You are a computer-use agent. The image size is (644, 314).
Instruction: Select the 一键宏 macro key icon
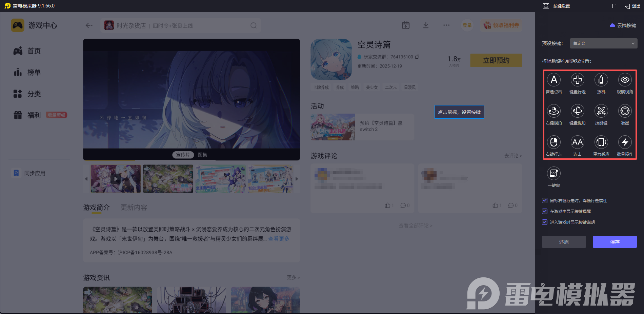click(x=554, y=174)
